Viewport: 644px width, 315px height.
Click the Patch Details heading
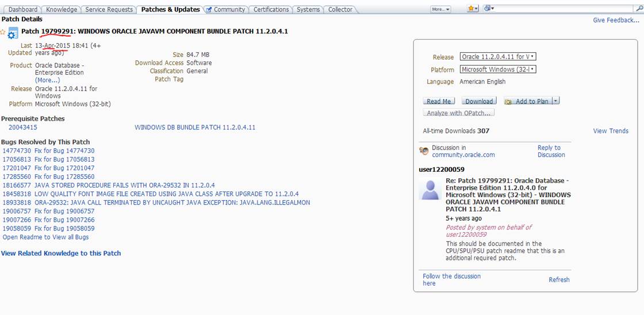22,19
